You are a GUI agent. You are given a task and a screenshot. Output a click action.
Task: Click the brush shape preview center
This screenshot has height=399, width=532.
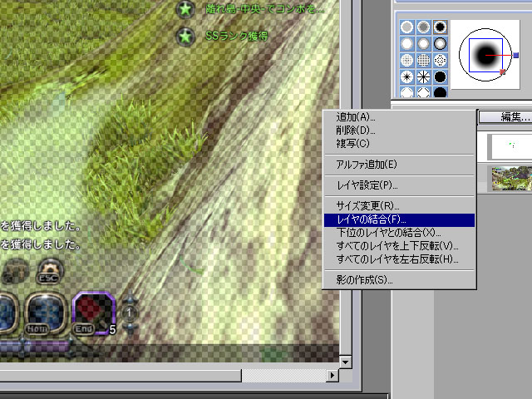485,55
